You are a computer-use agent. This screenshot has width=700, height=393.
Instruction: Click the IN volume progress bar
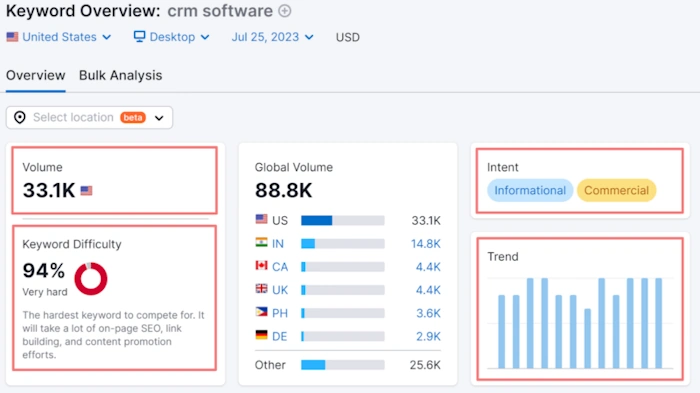pyautogui.click(x=343, y=244)
